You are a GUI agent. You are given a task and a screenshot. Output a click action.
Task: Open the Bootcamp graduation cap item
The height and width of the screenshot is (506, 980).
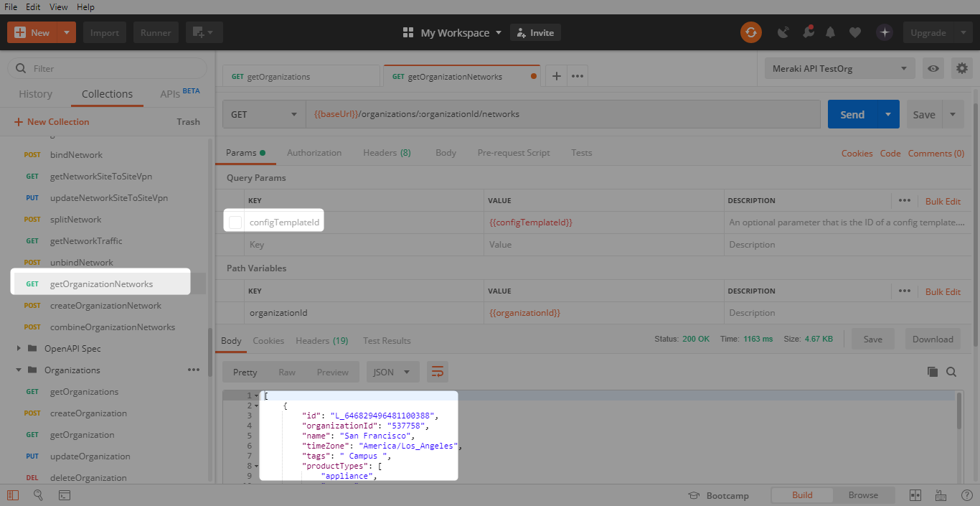coord(718,495)
